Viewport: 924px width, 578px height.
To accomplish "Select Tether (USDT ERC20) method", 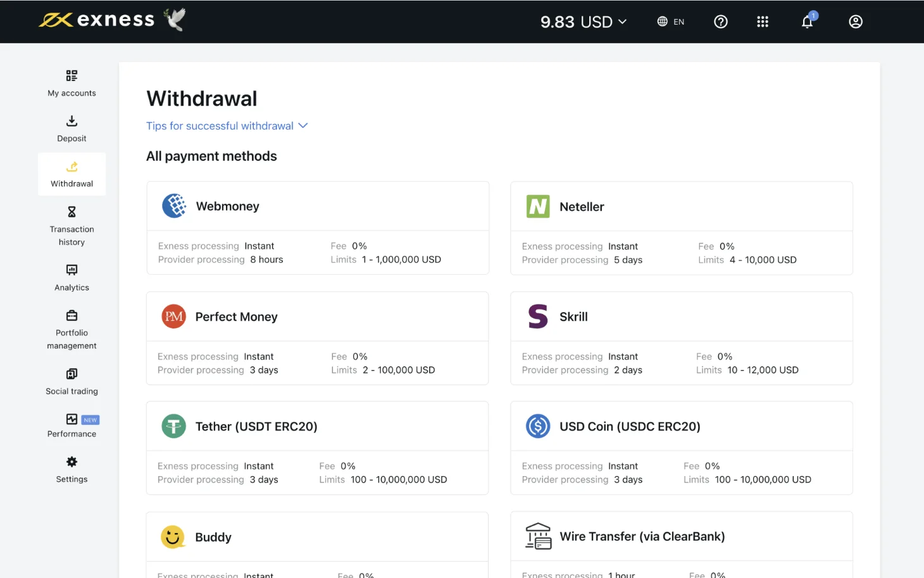I will pyautogui.click(x=317, y=448).
